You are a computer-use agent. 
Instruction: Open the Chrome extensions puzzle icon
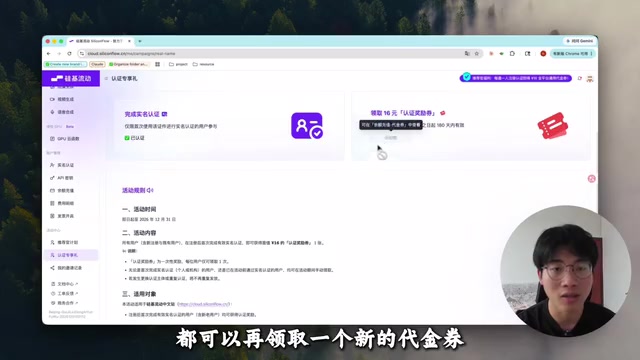point(512,53)
